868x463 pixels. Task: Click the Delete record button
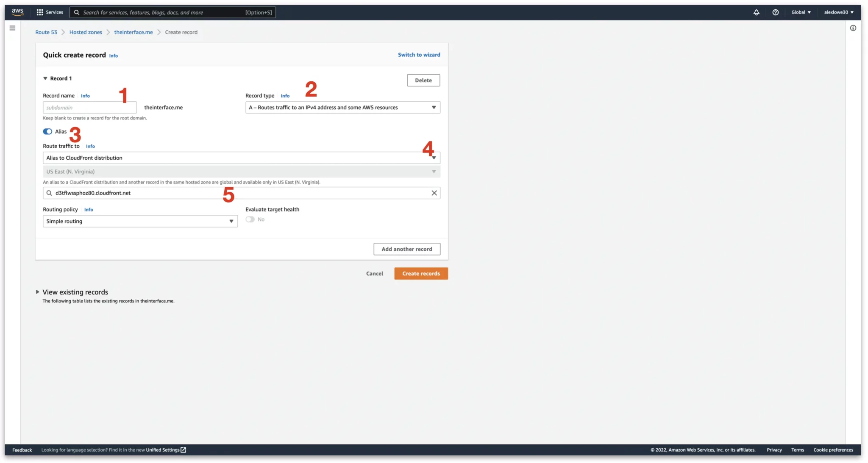423,80
